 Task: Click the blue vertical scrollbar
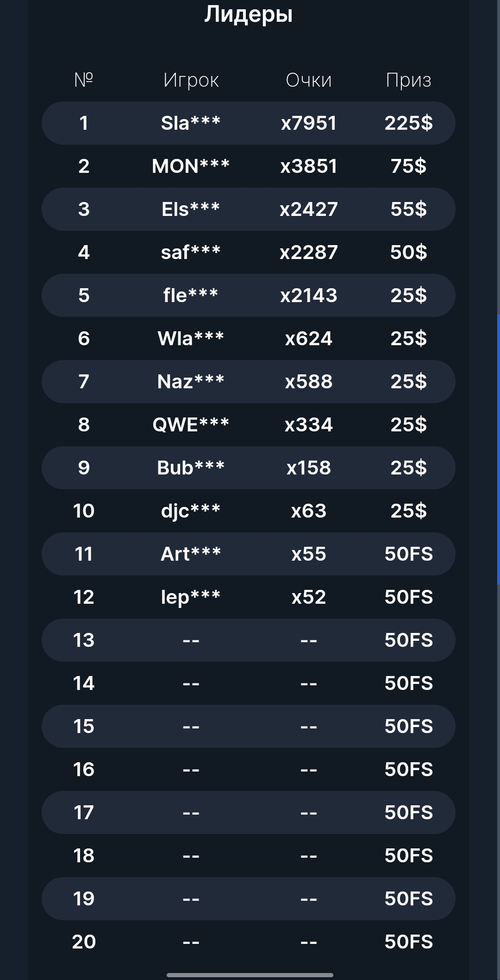point(498,449)
